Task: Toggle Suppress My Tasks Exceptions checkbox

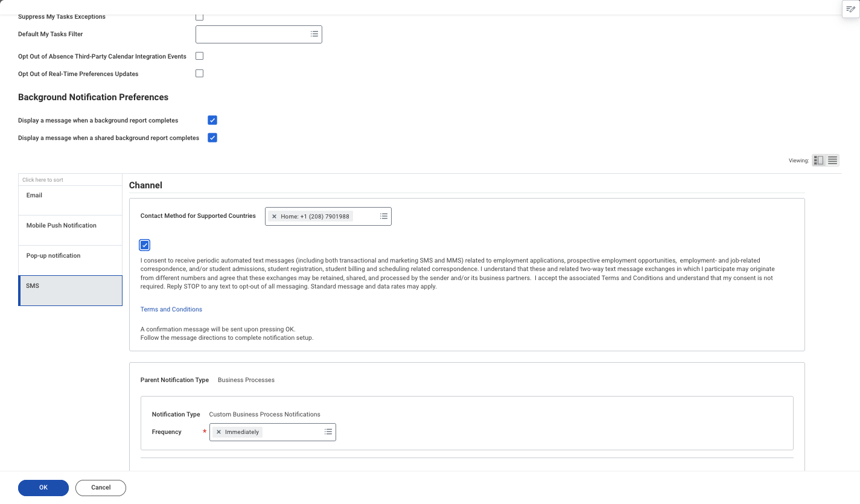Action: (x=200, y=17)
